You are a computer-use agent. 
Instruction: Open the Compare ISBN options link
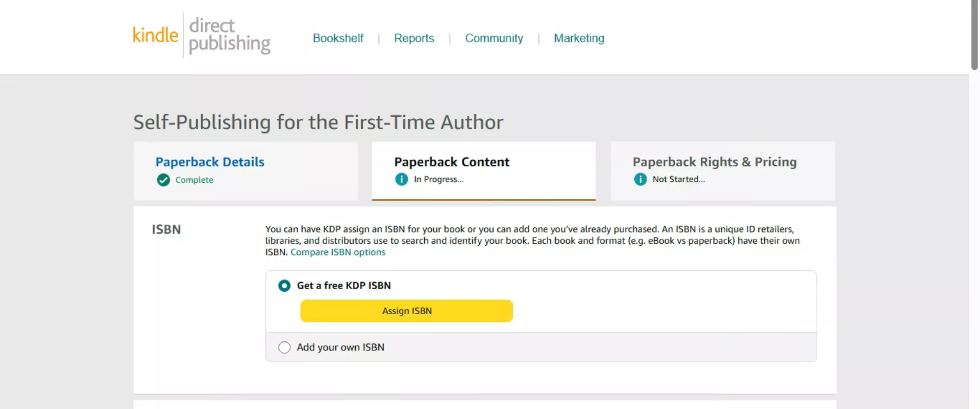[x=338, y=252]
